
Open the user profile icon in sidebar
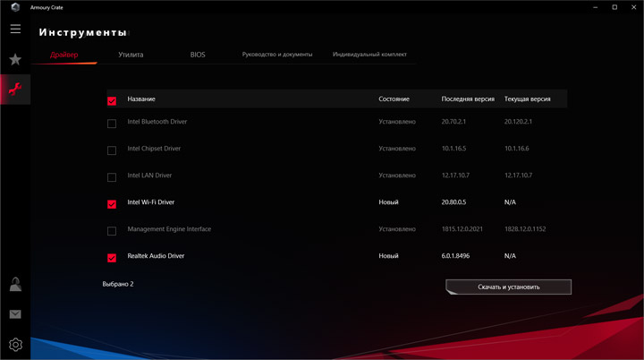(x=15, y=284)
